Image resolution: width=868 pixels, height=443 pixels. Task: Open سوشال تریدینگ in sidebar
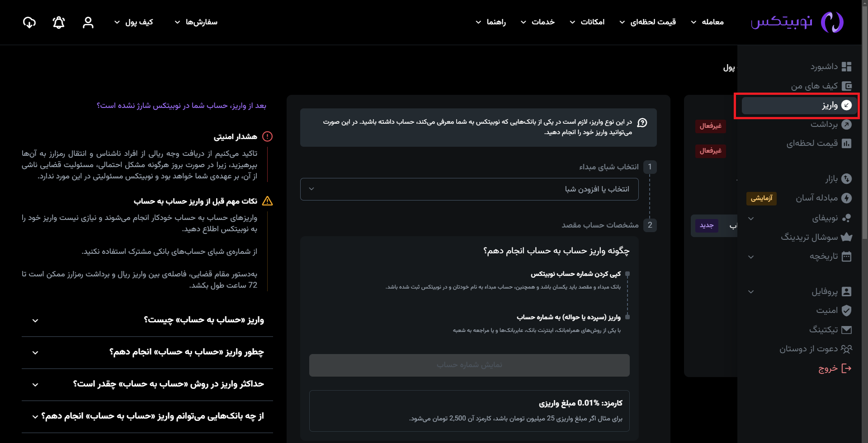point(809,237)
